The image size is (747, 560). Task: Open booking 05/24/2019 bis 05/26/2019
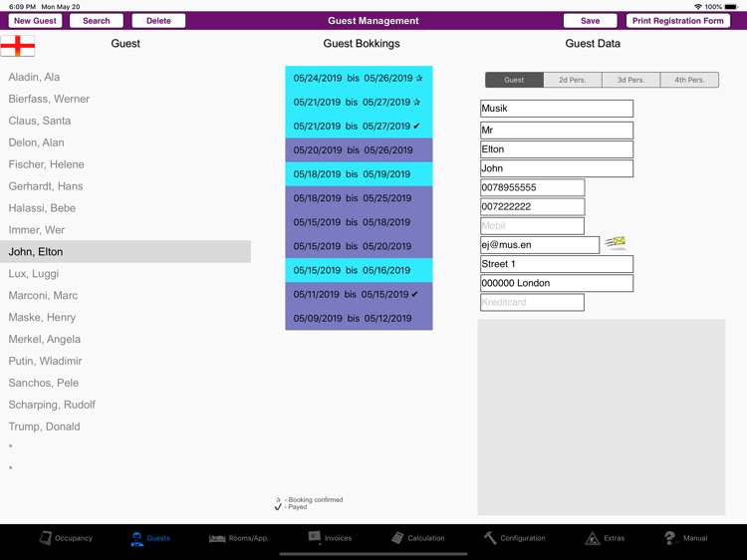(359, 78)
